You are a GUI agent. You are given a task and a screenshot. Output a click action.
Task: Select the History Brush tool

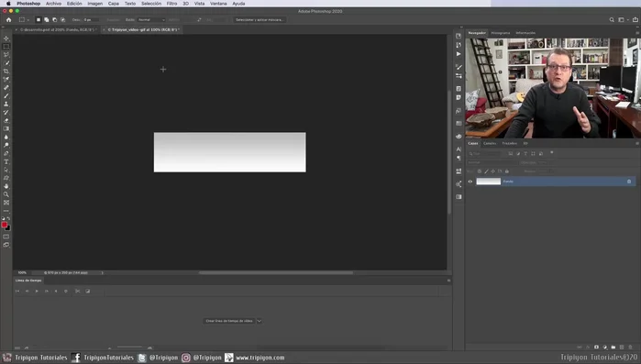tap(6, 113)
